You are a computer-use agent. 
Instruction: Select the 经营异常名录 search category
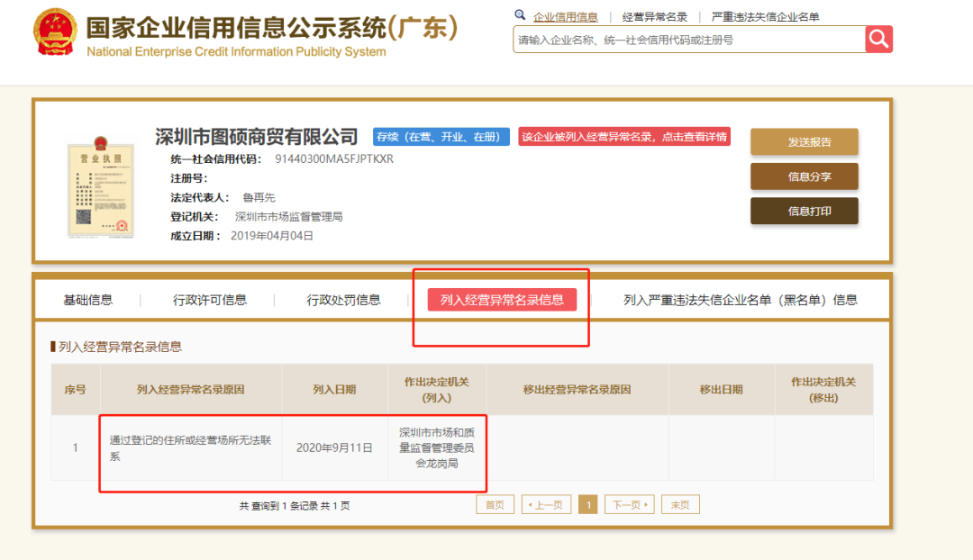(655, 17)
